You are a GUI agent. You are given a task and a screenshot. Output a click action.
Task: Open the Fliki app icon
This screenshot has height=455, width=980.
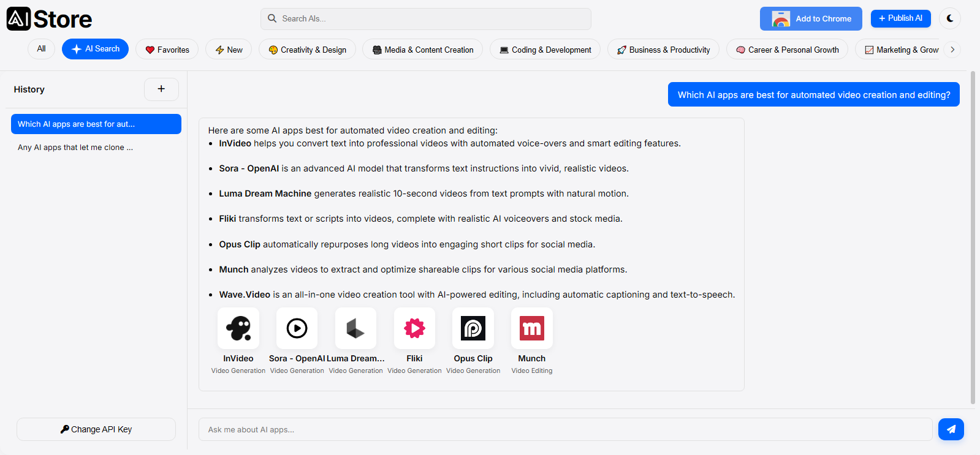tap(415, 328)
